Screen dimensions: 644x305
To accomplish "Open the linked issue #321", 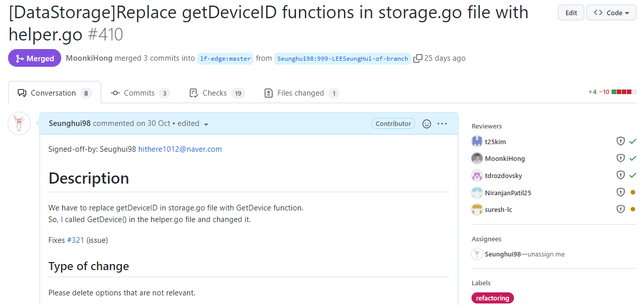I will point(75,240).
